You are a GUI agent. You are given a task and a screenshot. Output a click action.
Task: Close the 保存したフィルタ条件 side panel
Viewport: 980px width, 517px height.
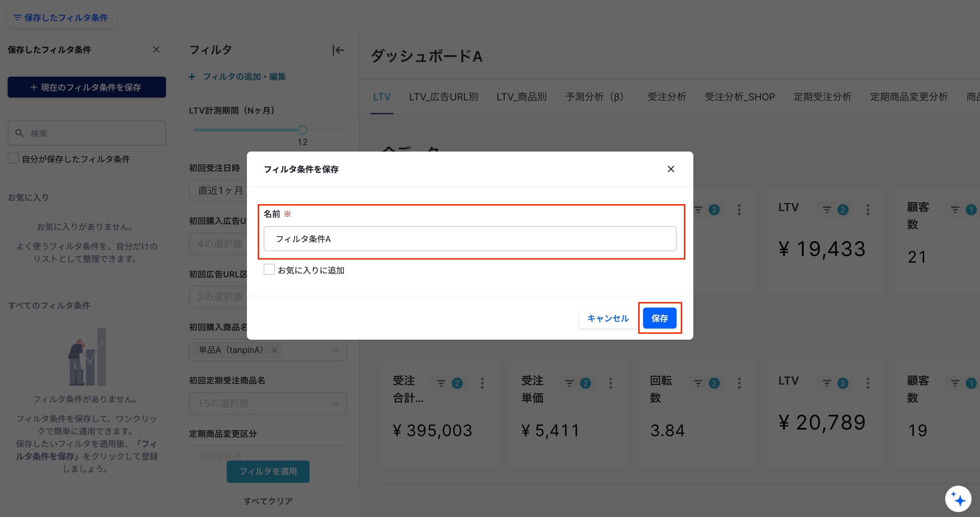(156, 50)
